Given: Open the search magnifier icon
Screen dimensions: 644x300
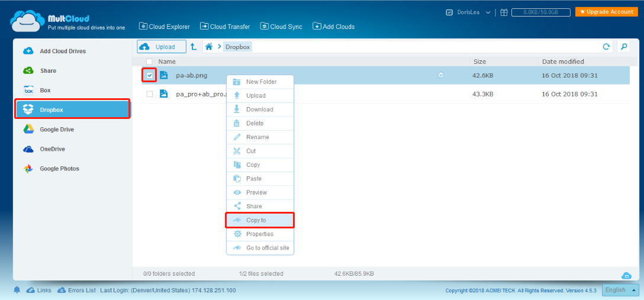Looking at the screenshot, I should point(623,47).
